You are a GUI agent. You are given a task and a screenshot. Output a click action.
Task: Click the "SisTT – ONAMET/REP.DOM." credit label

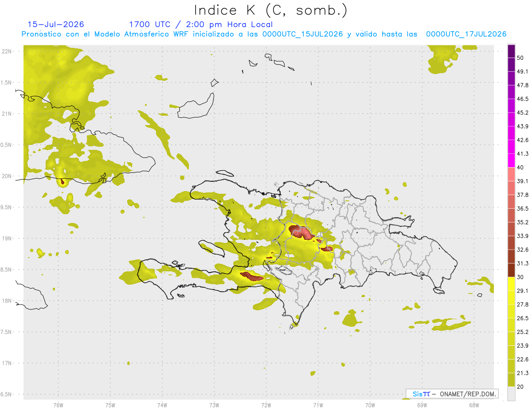coord(452,394)
